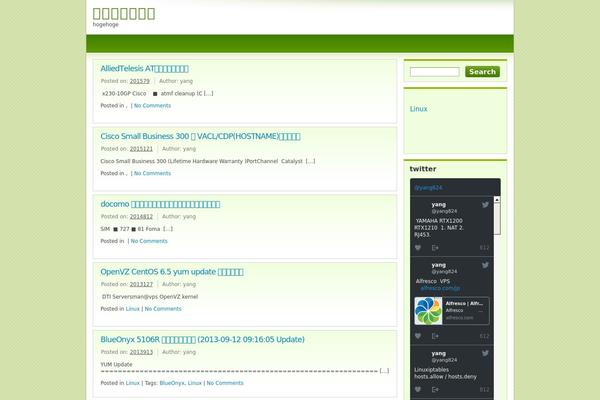Viewport: 600px width, 400px height.
Task: Open the Linux tag beside the BlueOnyx tag
Action: [x=194, y=383]
